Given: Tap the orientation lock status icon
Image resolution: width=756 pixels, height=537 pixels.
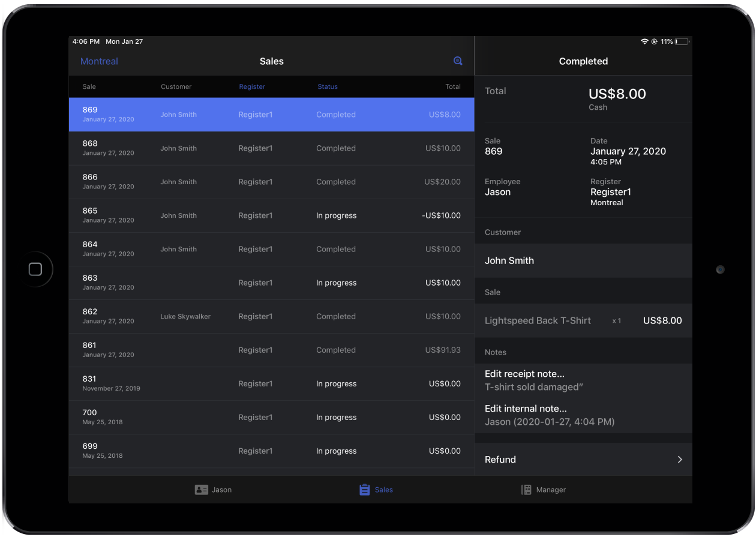Looking at the screenshot, I should [x=654, y=42].
